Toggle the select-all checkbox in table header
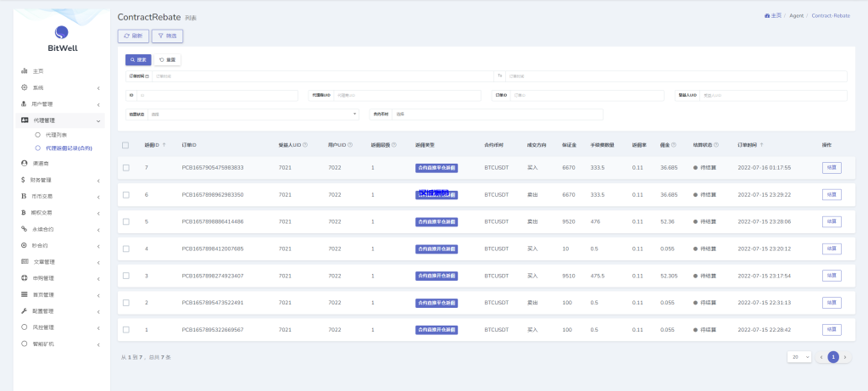The image size is (868, 391). pyautogui.click(x=125, y=145)
